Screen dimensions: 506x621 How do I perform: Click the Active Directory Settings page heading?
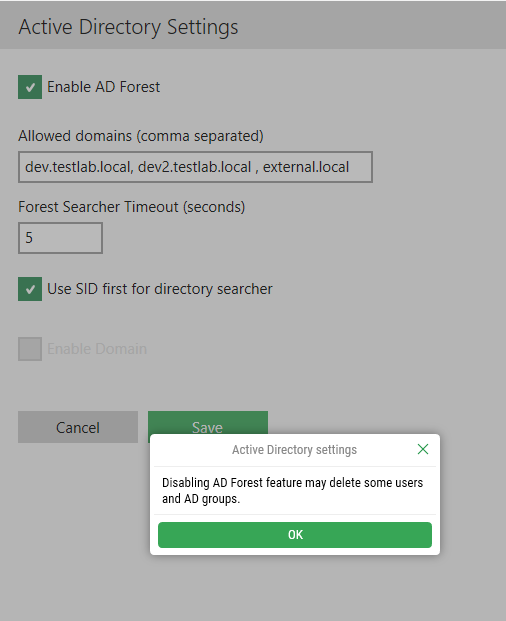pos(128,27)
